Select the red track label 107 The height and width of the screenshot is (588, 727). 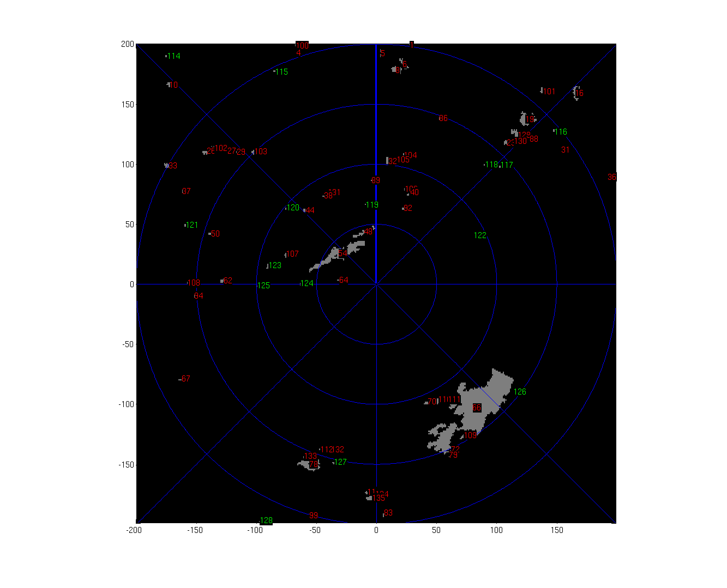pos(292,254)
